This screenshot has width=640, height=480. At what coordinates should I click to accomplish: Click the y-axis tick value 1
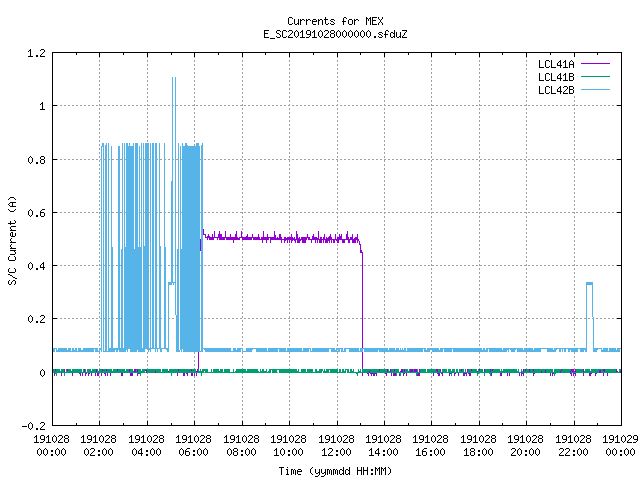coord(42,107)
